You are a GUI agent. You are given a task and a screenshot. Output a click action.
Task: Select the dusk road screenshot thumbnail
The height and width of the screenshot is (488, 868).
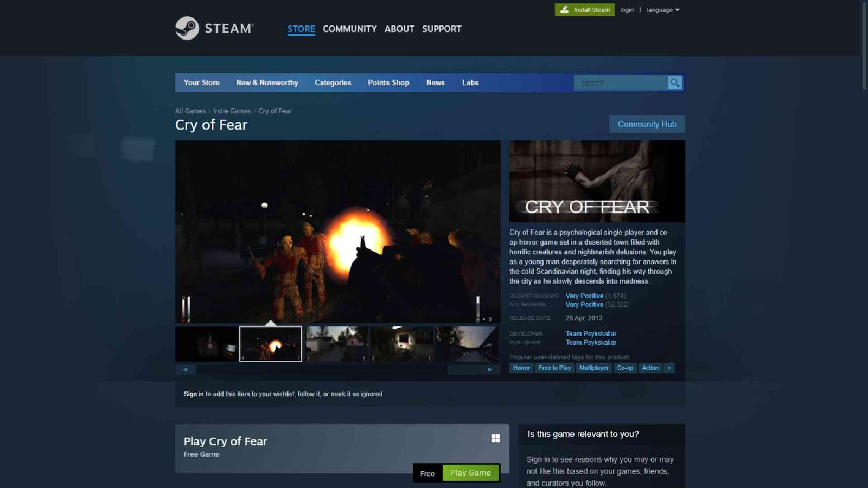click(x=467, y=344)
